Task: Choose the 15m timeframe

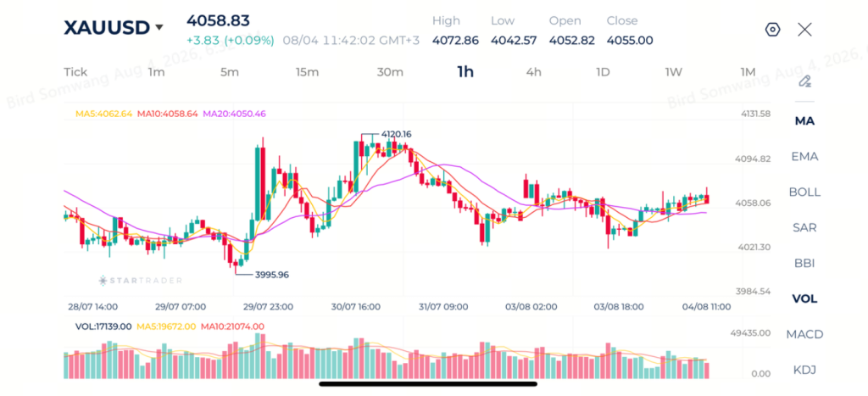Action: 307,72
